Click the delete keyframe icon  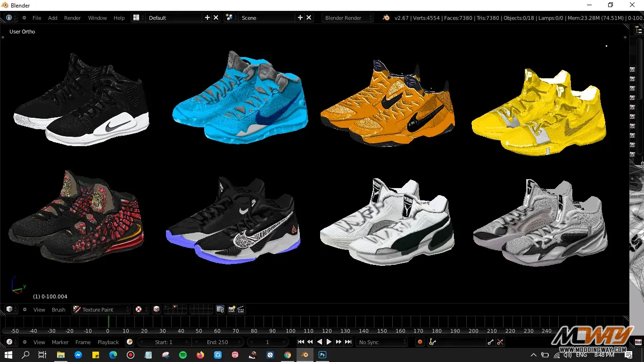(500, 342)
